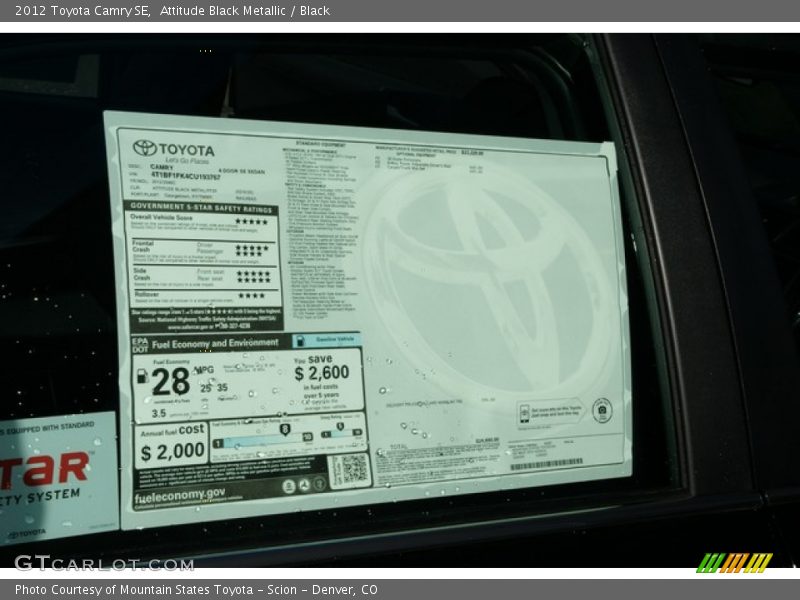The width and height of the screenshot is (800, 600).
Task: Click the '3.5' gallons per 100 miles value
Action: [x=159, y=413]
